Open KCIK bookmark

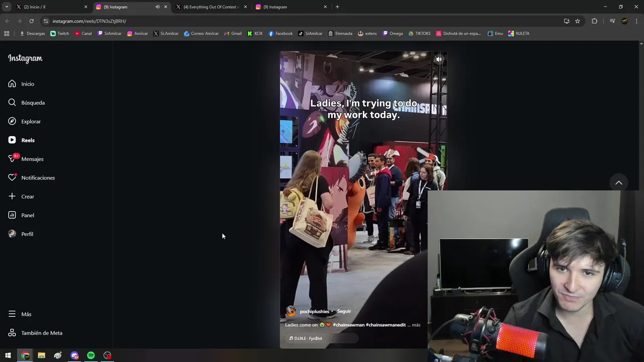(255, 34)
